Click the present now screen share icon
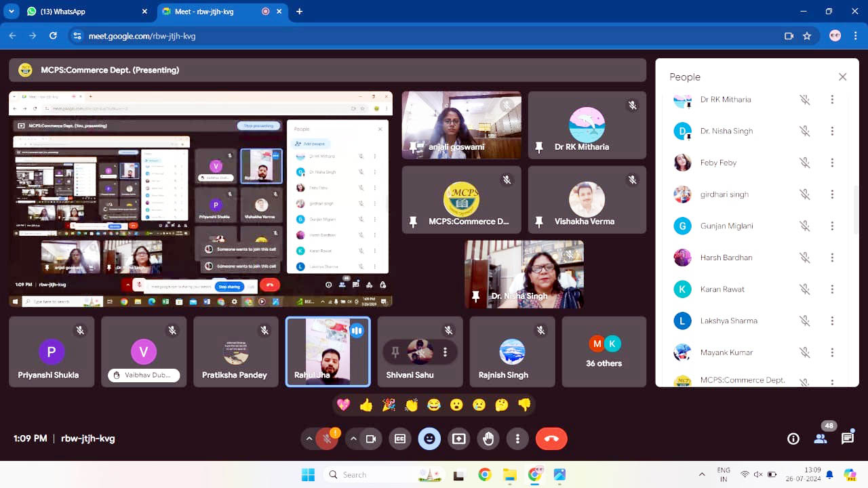This screenshot has height=488, width=868. pos(459,439)
